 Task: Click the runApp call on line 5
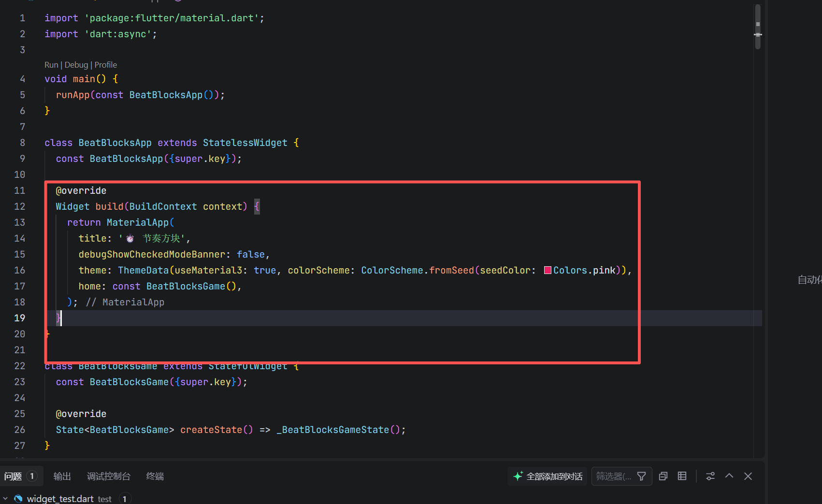[x=73, y=95]
